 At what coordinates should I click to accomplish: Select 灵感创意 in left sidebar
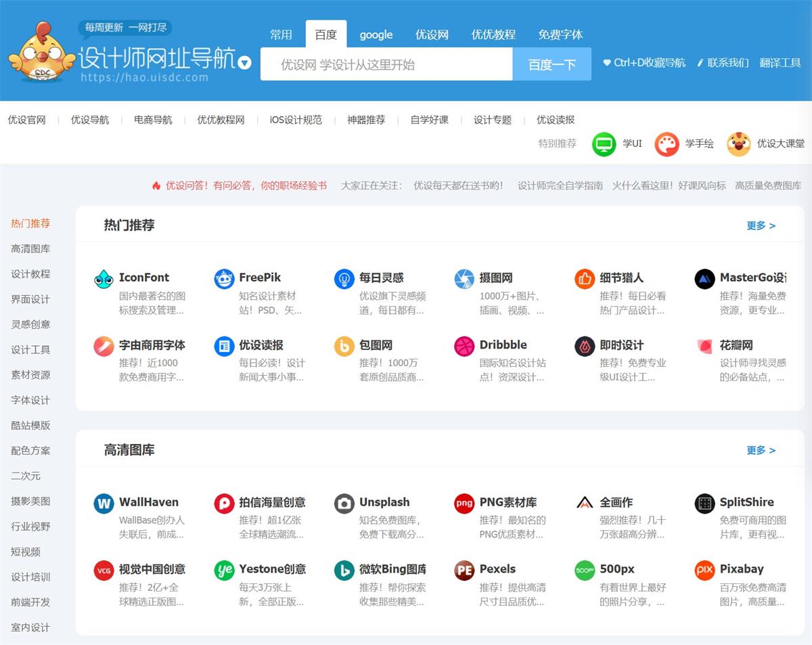coord(30,324)
